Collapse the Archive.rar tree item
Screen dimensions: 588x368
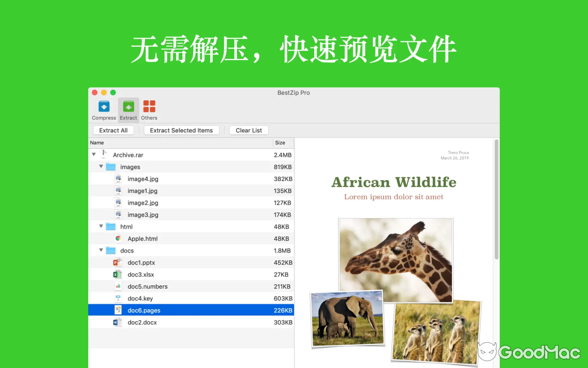pyautogui.click(x=94, y=155)
